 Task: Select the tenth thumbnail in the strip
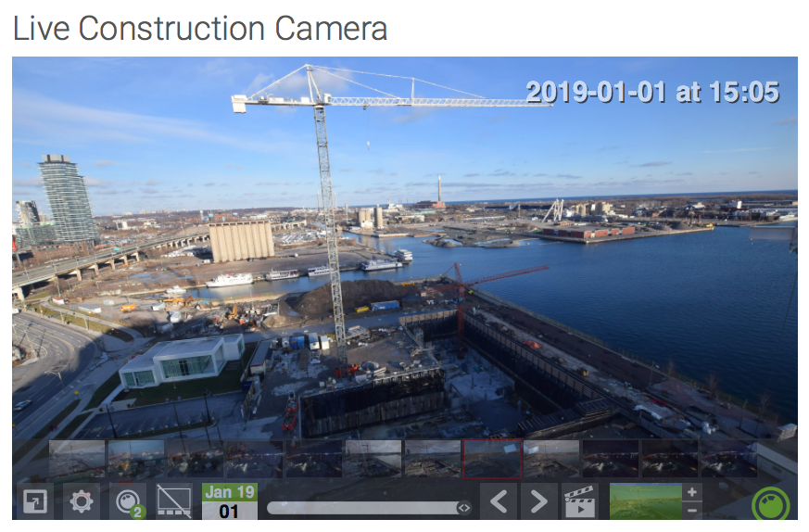[611, 459]
